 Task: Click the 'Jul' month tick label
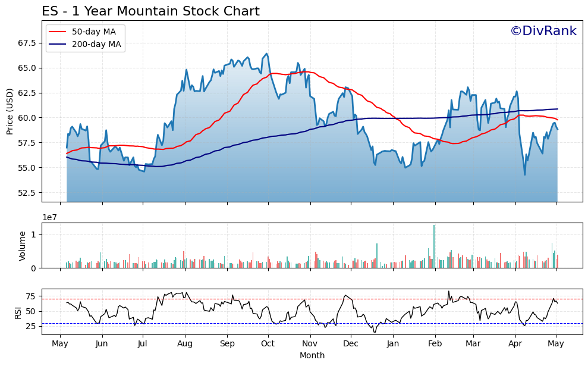pos(142,344)
